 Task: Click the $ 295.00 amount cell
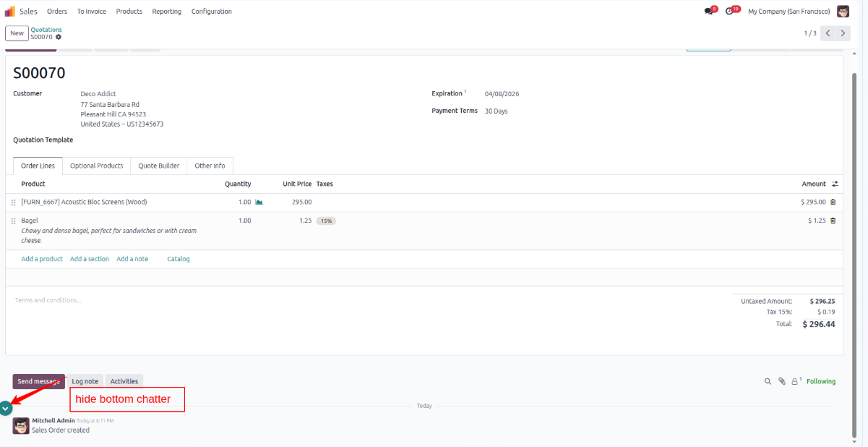click(813, 203)
